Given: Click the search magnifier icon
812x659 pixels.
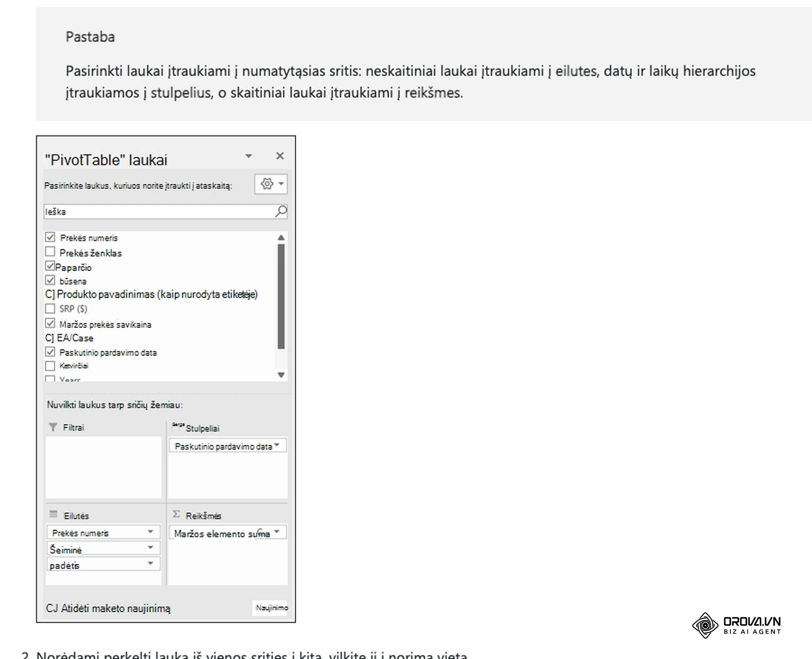Looking at the screenshot, I should [281, 211].
